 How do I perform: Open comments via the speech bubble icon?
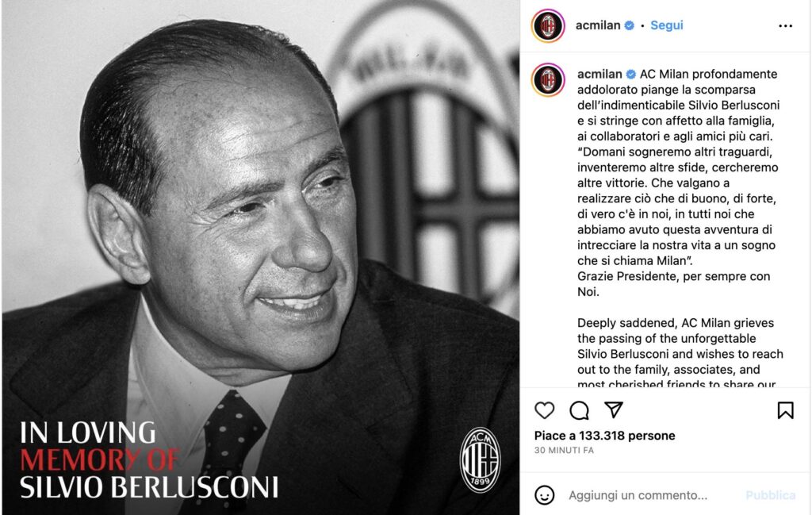click(x=579, y=410)
